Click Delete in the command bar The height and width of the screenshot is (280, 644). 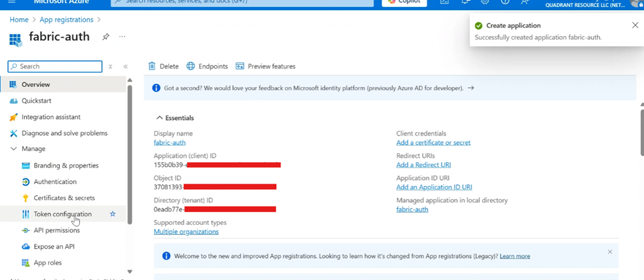pos(164,66)
